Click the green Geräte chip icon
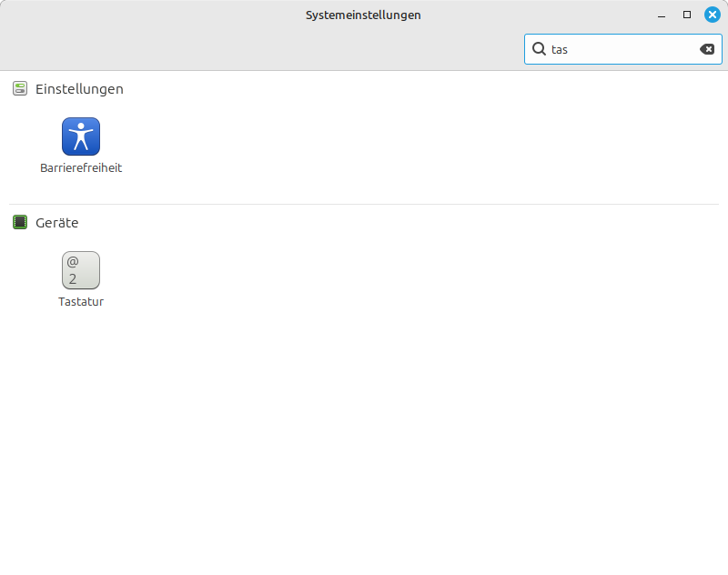This screenshot has height=575, width=728. click(20, 222)
